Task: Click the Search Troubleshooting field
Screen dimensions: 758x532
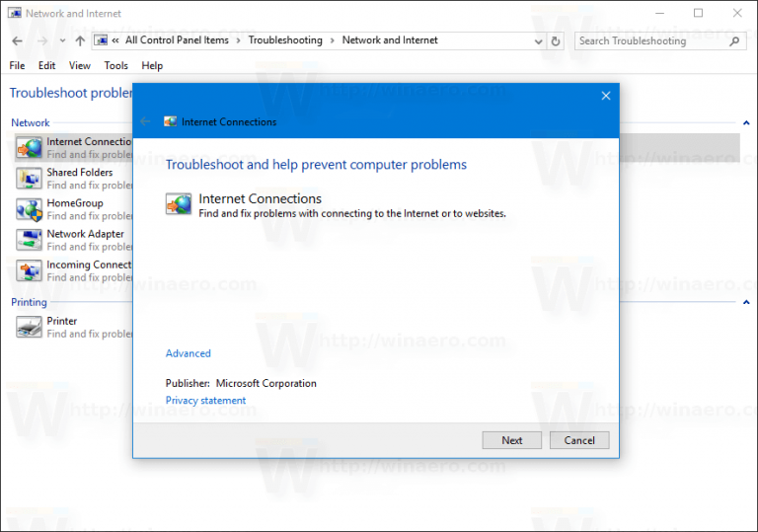Action: [651, 41]
